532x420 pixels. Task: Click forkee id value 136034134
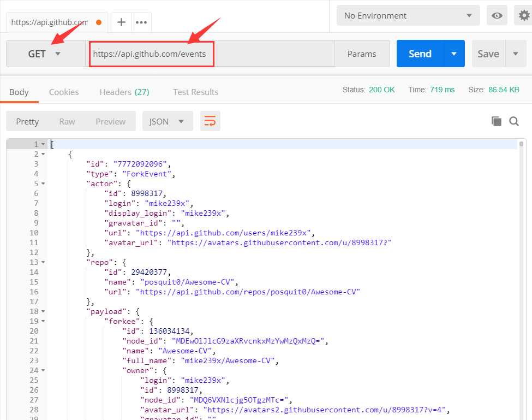[169, 331]
